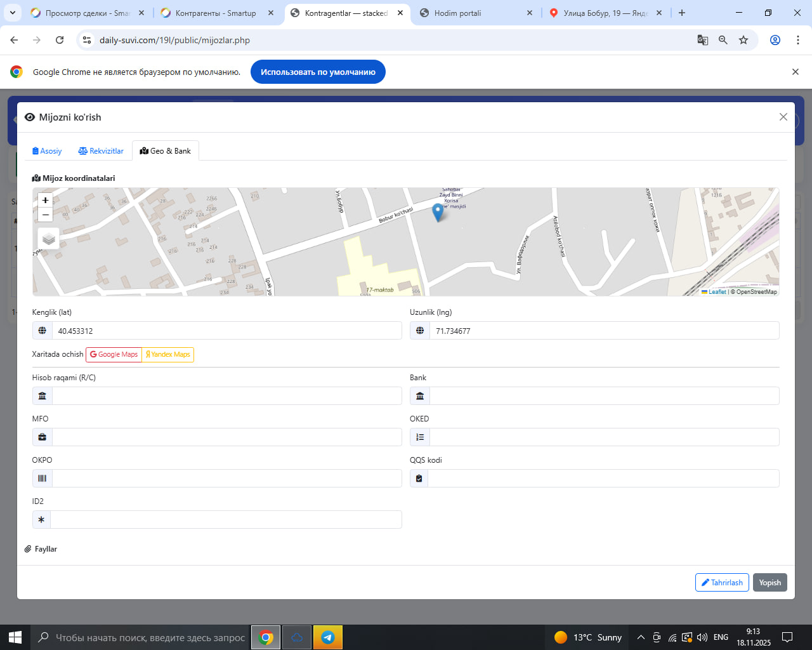The width and height of the screenshot is (812, 650).
Task: Open the Chrome translate page icon
Action: (x=703, y=40)
